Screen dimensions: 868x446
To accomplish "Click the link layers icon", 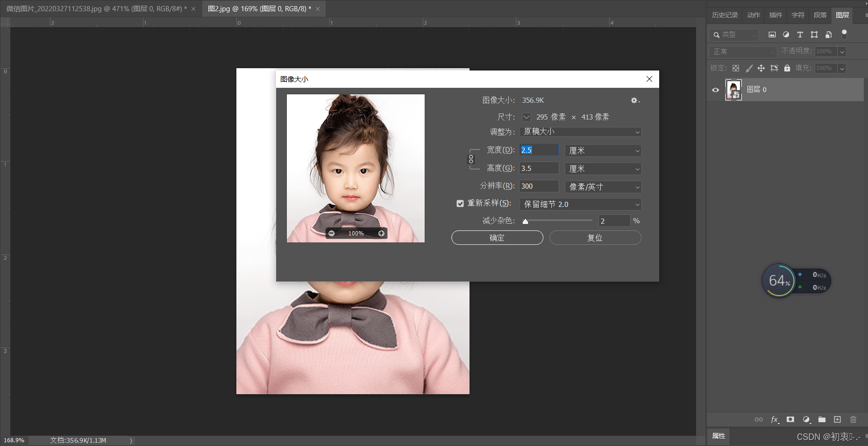I will point(759,419).
